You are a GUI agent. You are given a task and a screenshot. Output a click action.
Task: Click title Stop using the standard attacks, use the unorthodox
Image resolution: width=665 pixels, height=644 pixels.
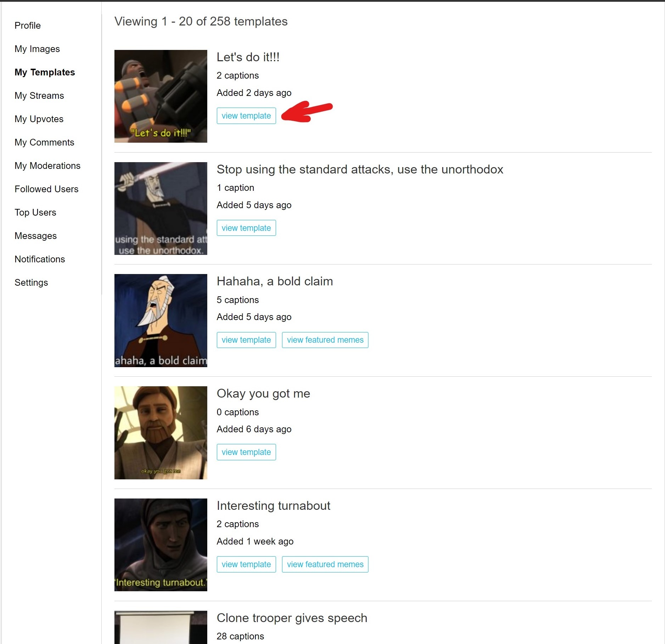coord(360,169)
